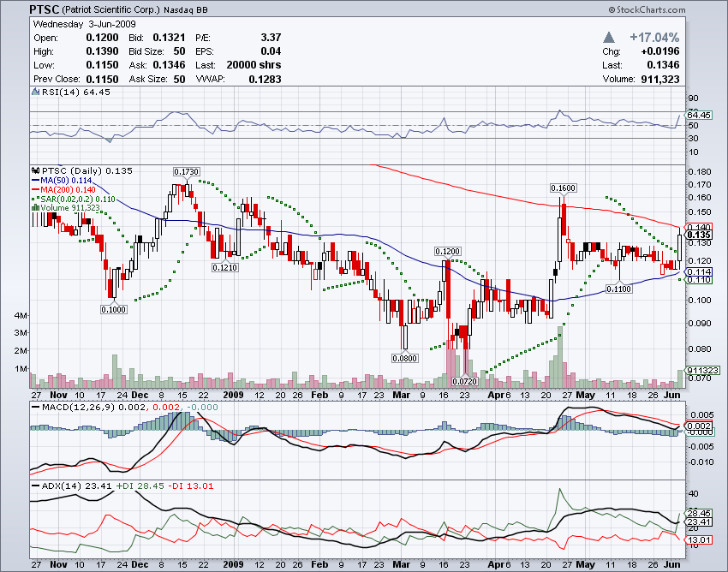Click the Volume value 911,323 in the header
The image size is (728, 572).
[x=659, y=79]
